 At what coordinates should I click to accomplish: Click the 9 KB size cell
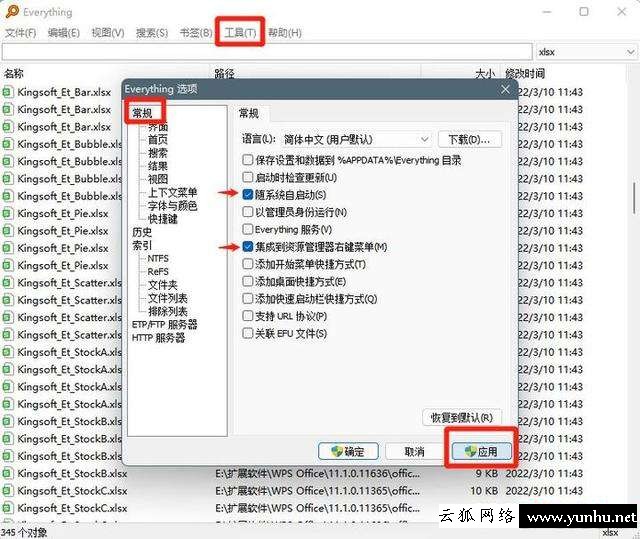[x=487, y=473]
